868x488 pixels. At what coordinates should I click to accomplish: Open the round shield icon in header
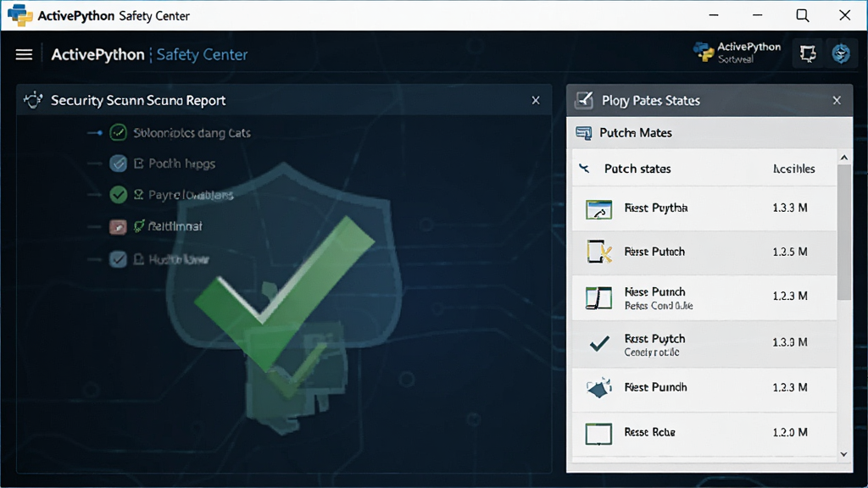pos(841,53)
